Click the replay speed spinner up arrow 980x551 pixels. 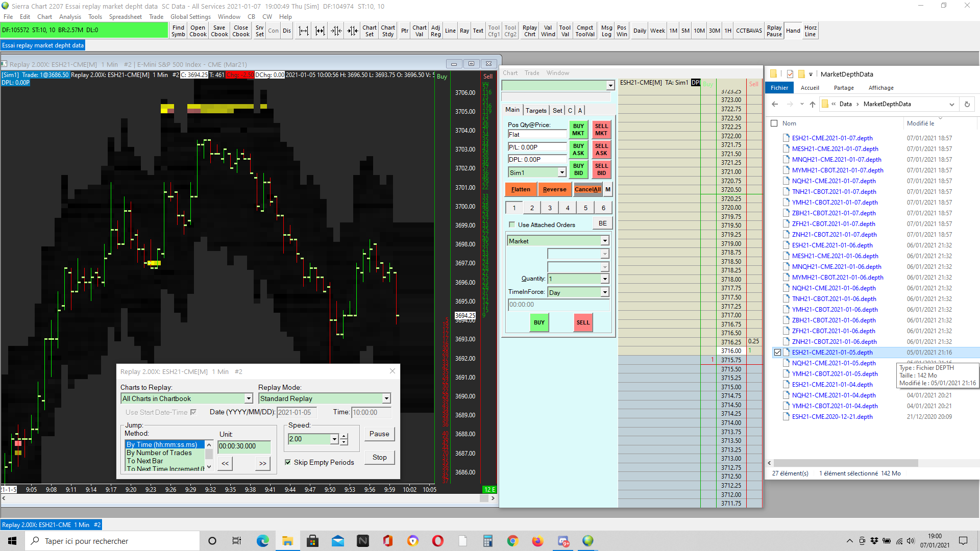tap(344, 436)
